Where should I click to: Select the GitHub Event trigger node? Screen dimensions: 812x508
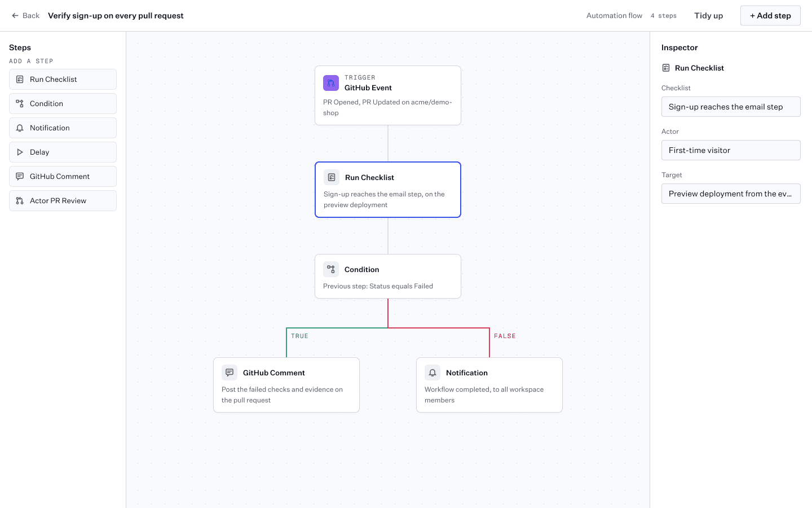(x=388, y=95)
